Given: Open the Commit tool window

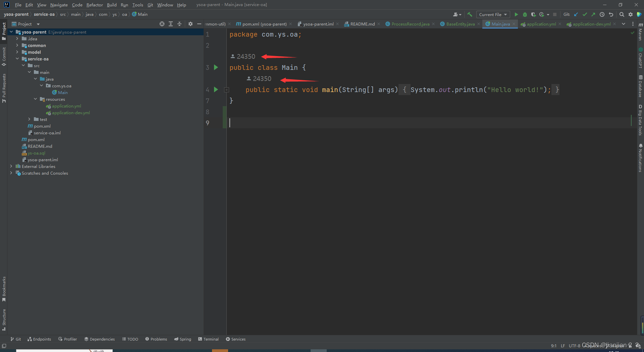Looking at the screenshot, I should 4,56.
